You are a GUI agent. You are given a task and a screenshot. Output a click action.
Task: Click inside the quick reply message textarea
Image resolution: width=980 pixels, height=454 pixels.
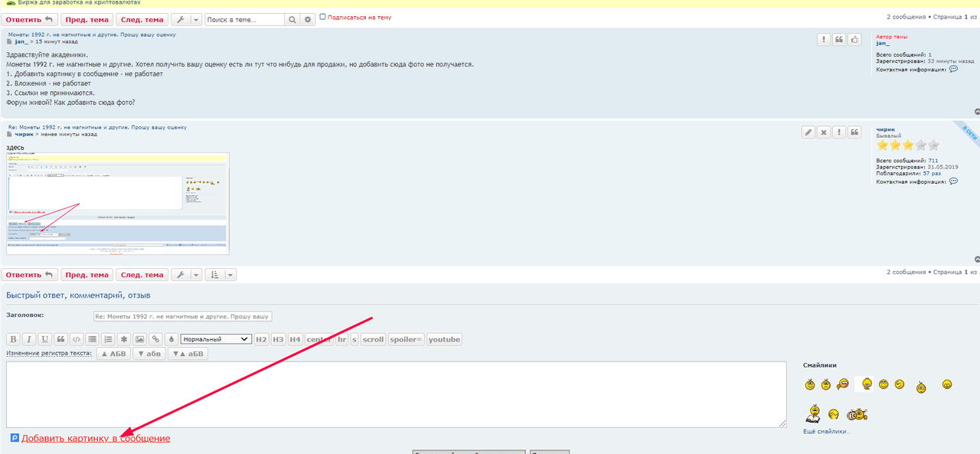point(397,394)
